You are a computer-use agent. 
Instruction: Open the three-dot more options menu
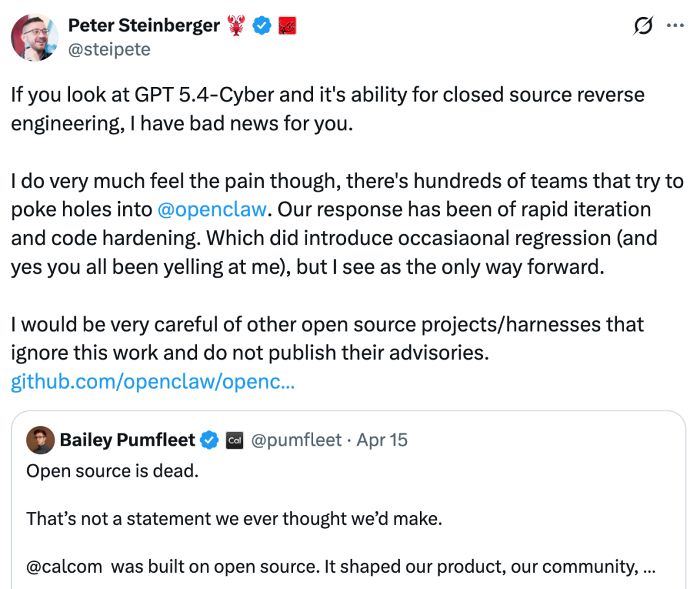point(675,27)
